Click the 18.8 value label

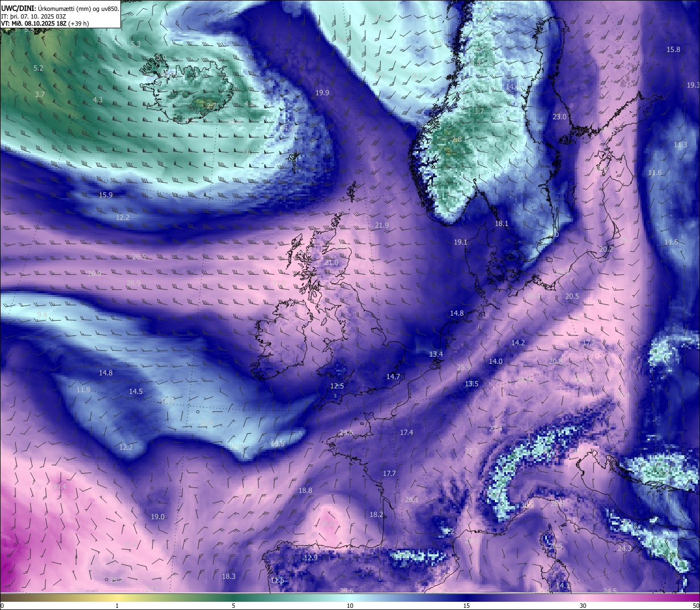(x=305, y=491)
